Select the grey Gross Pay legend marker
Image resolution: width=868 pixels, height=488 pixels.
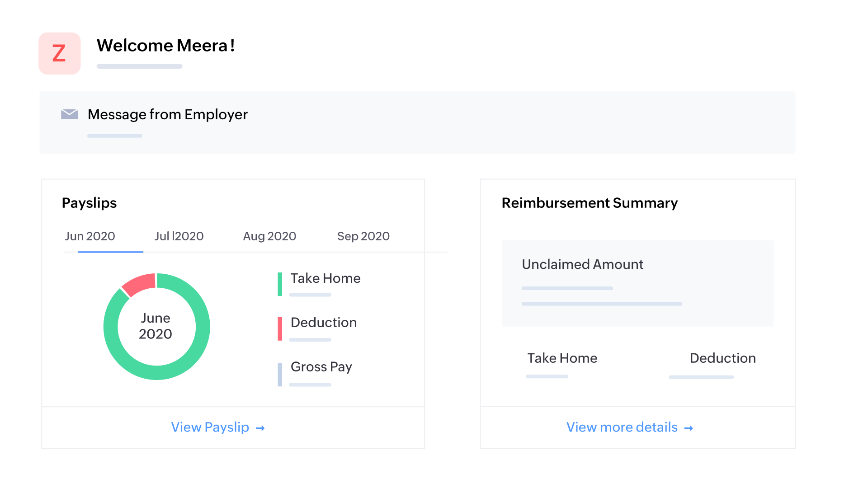(x=279, y=373)
